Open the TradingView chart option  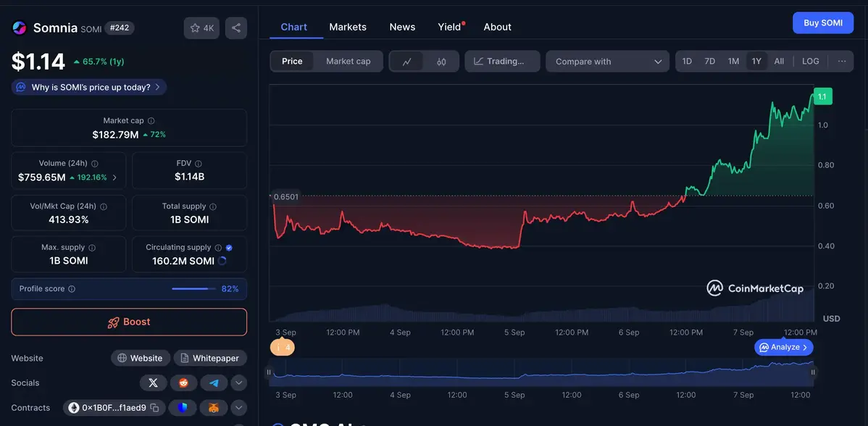tap(502, 61)
